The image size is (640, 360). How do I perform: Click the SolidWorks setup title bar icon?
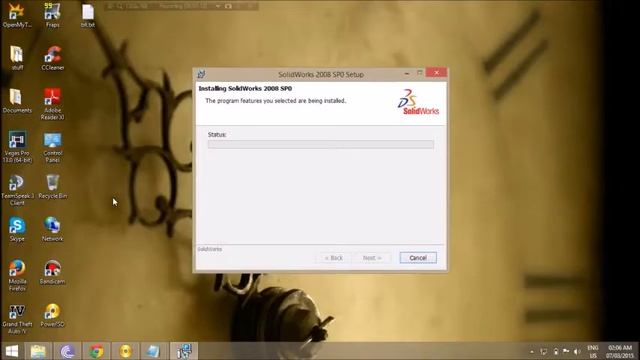(x=201, y=74)
